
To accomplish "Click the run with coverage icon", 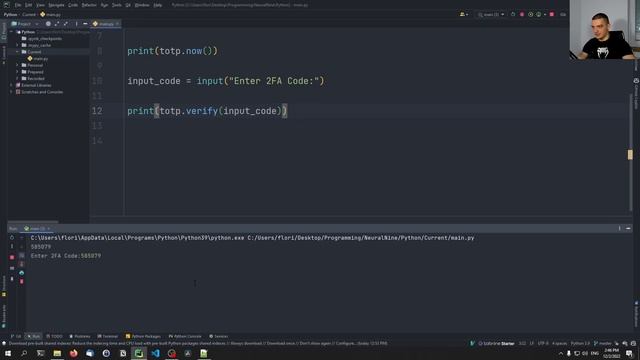I will click(530, 14).
